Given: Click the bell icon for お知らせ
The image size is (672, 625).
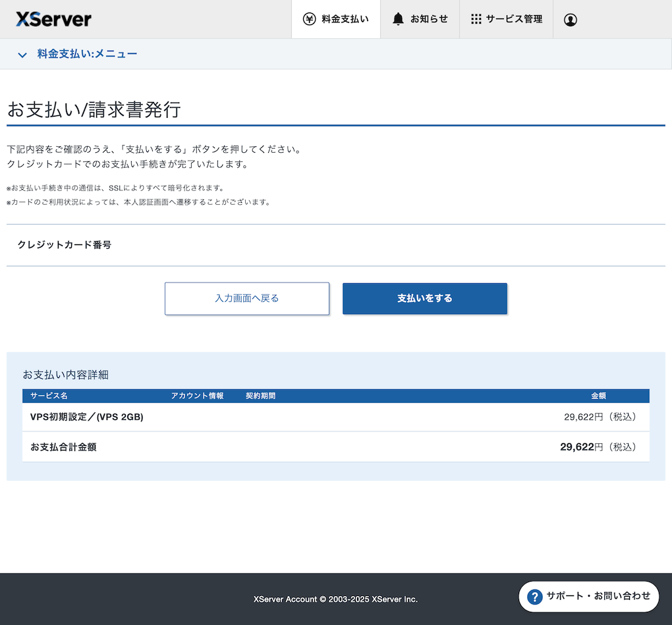Looking at the screenshot, I should pos(398,19).
